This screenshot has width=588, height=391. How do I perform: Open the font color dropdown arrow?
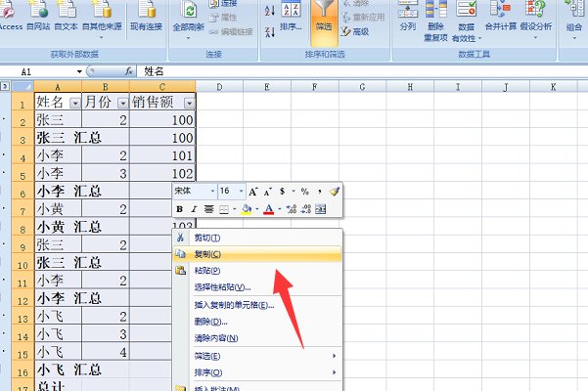click(x=280, y=209)
